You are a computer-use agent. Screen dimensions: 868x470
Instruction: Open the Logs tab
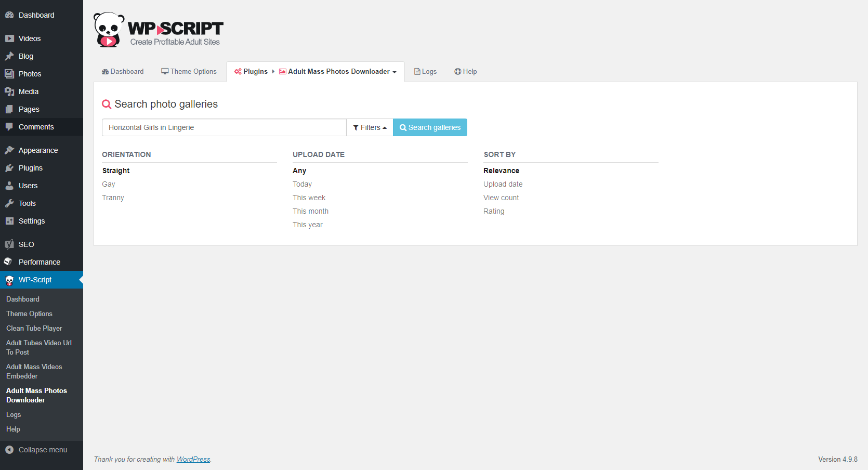point(425,72)
